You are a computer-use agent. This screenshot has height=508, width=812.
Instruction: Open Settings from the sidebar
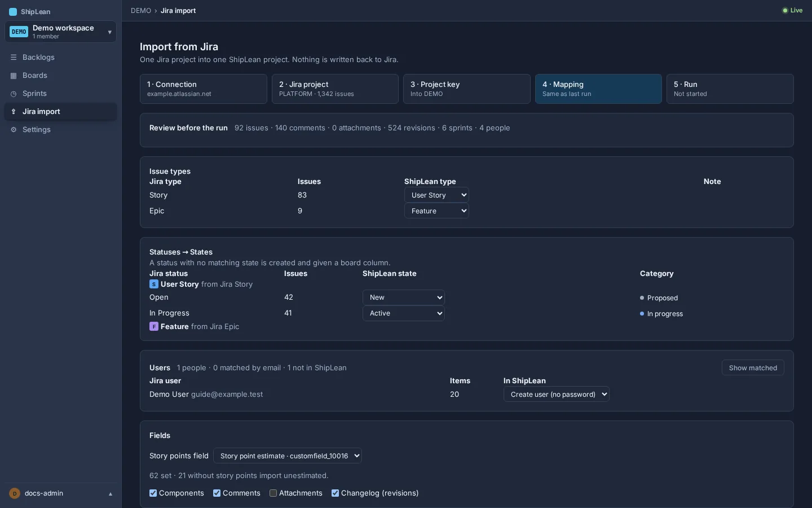[61, 130]
